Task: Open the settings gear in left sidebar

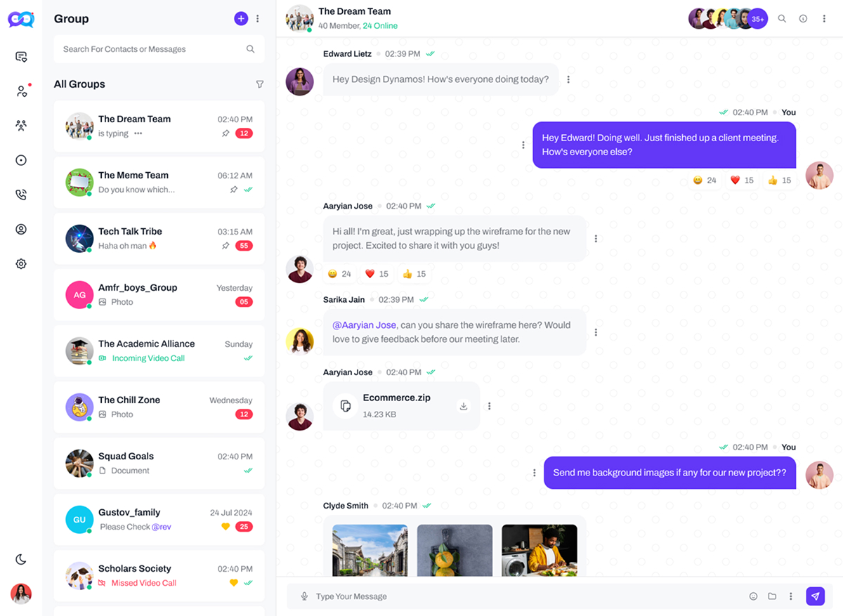Action: [21, 264]
